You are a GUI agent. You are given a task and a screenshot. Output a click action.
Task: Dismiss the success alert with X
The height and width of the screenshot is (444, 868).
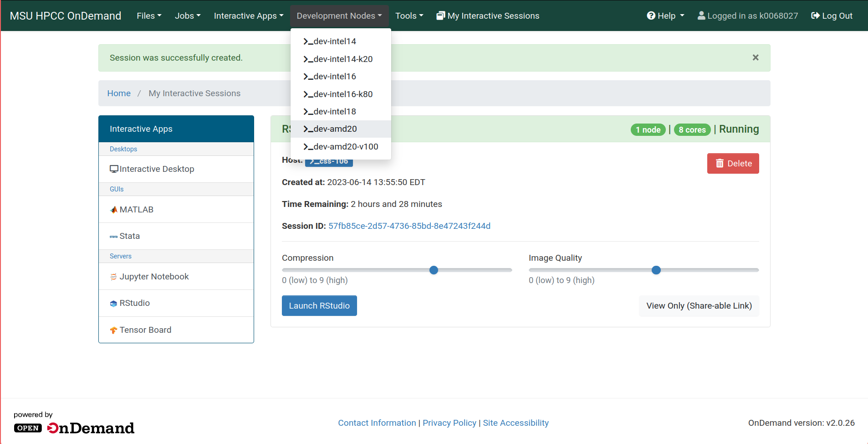tap(756, 57)
